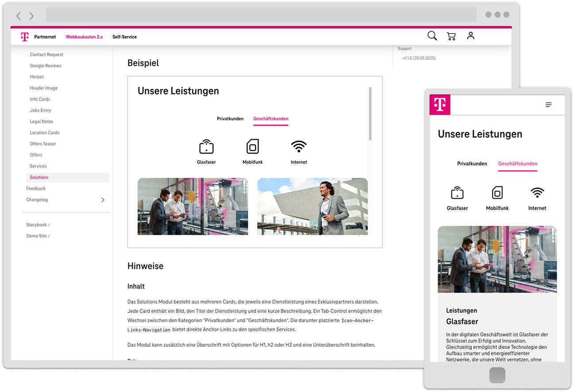Screen dimensions: 574x392
Task: Expand the Changelog sidebar chevron
Action: pyautogui.click(x=103, y=200)
